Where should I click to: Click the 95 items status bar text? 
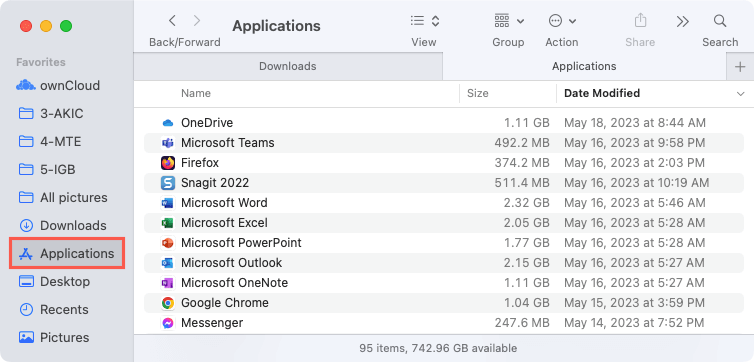click(438, 348)
